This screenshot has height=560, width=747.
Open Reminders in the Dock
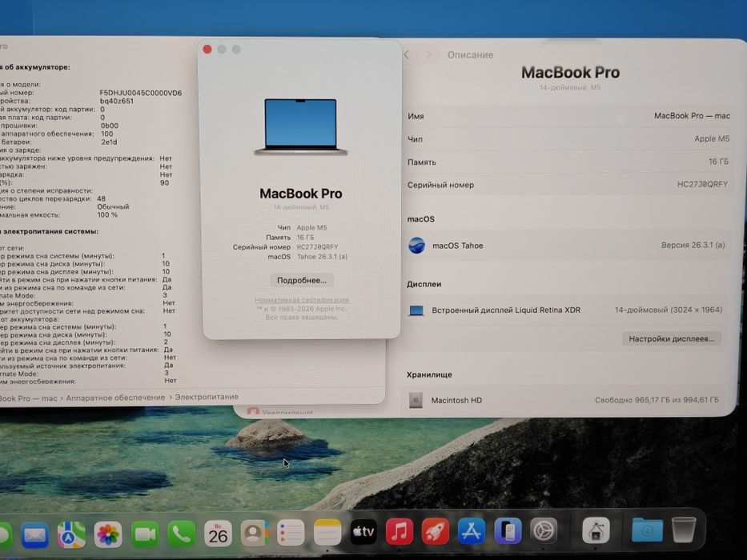pyautogui.click(x=291, y=532)
